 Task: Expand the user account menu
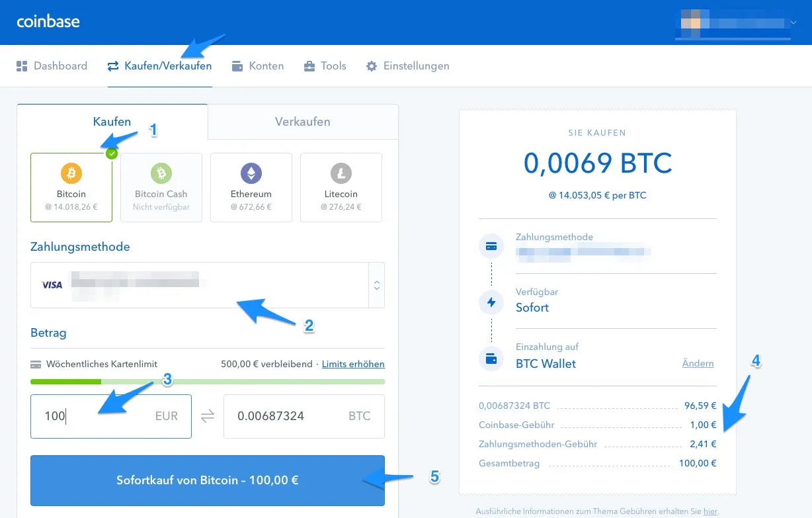[793, 22]
